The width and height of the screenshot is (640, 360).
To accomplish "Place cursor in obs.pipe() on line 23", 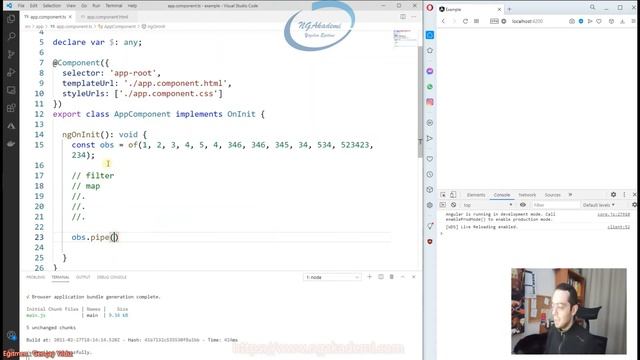I will [x=114, y=237].
